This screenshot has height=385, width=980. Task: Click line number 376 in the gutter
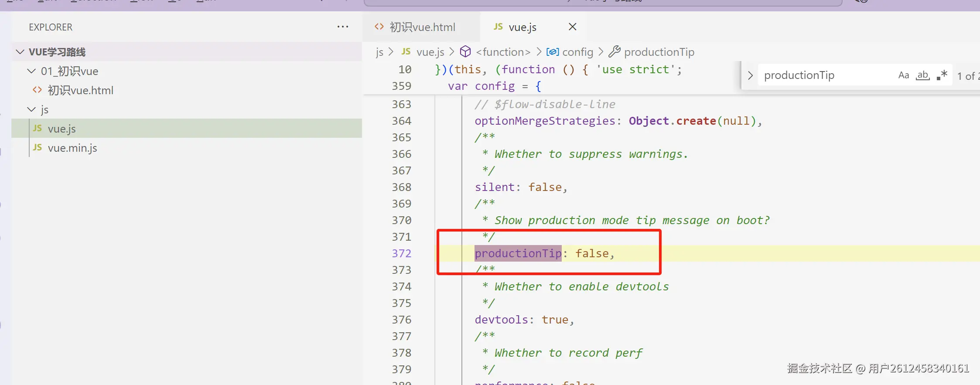[401, 320]
